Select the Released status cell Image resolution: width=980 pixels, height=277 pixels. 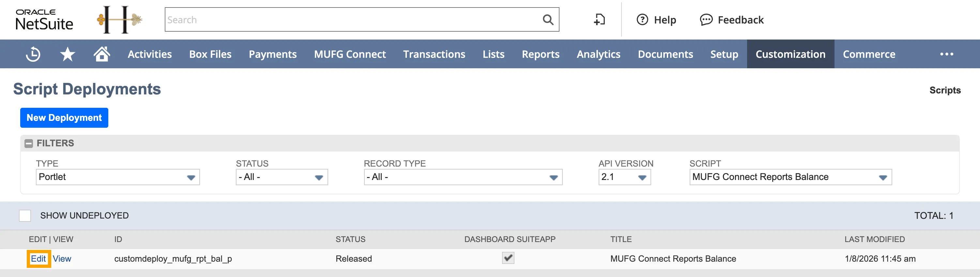pyautogui.click(x=354, y=259)
